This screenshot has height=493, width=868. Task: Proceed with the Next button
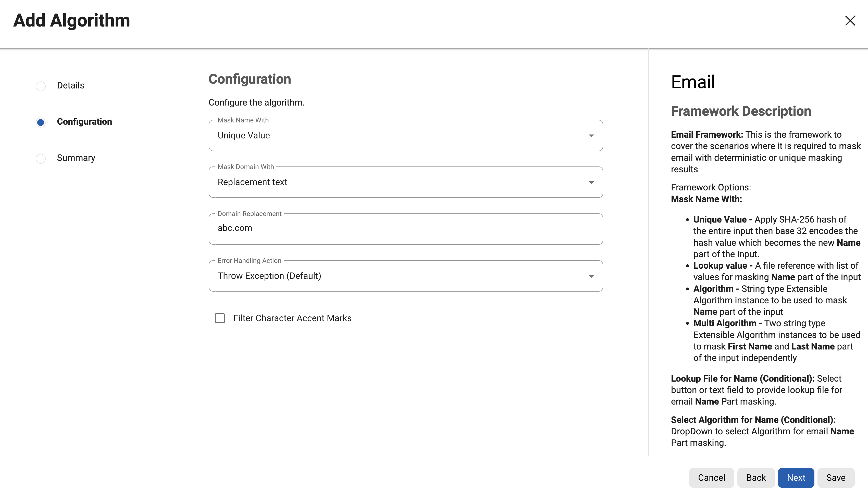(796, 477)
